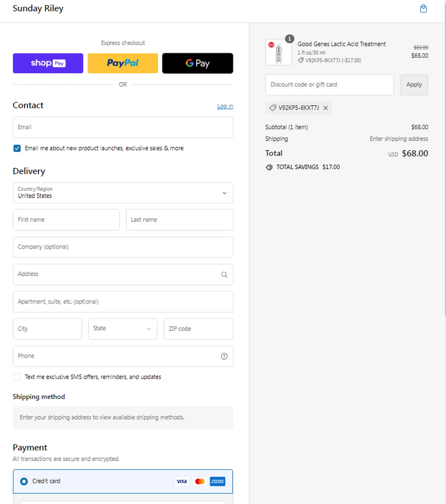Pay with PayPal express checkout
The height and width of the screenshot is (504, 446).
(123, 63)
